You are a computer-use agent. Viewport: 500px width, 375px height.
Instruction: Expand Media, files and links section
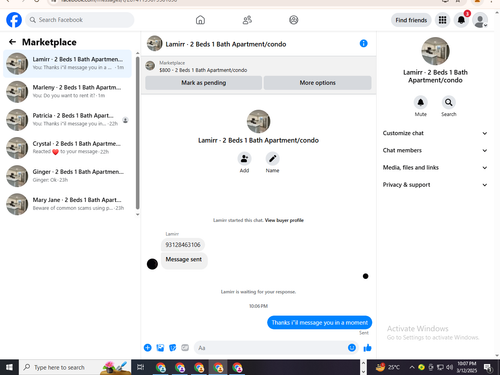coord(435,167)
